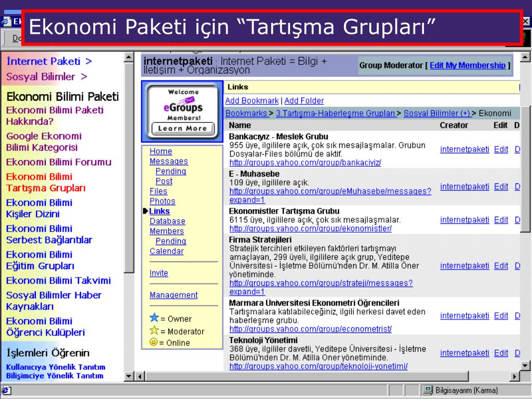Open İnternet Paketi sidebar item

[49, 61]
